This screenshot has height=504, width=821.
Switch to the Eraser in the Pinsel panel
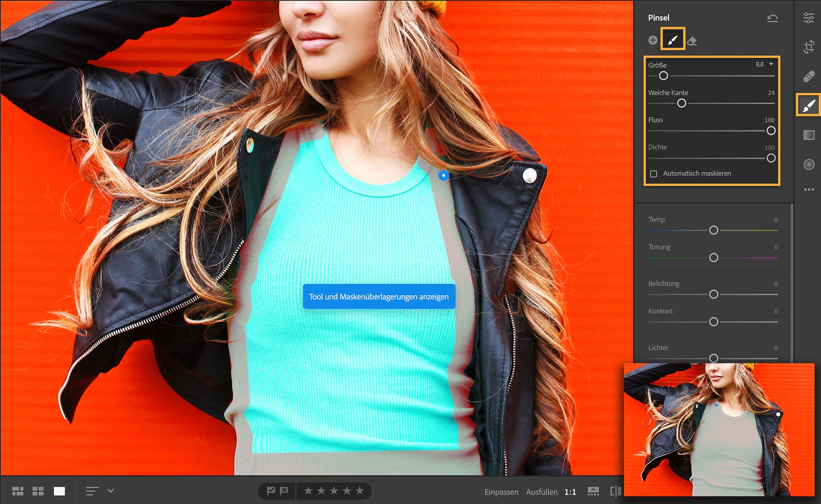(692, 40)
